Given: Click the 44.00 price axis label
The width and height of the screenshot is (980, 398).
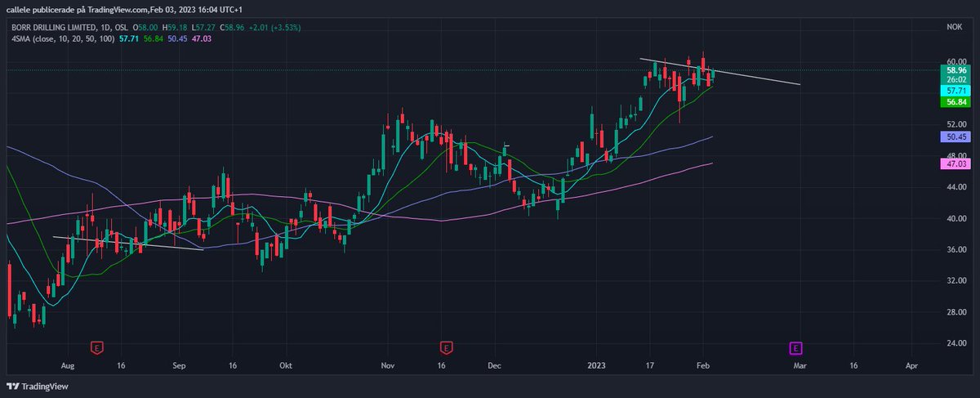Looking at the screenshot, I should click(957, 187).
